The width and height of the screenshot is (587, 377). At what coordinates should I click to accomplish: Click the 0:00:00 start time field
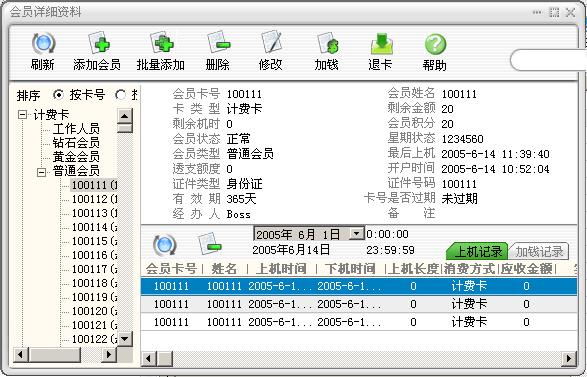387,234
